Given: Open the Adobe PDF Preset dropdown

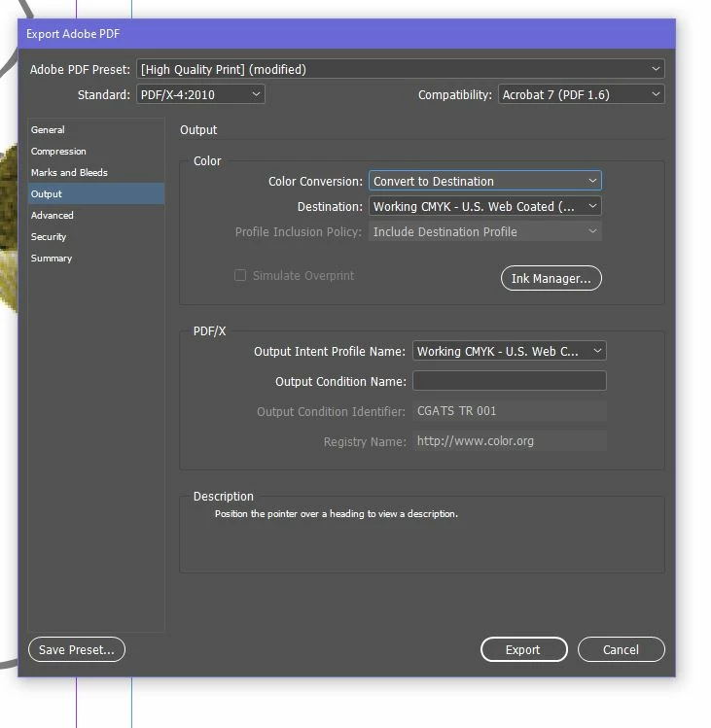Looking at the screenshot, I should point(400,69).
